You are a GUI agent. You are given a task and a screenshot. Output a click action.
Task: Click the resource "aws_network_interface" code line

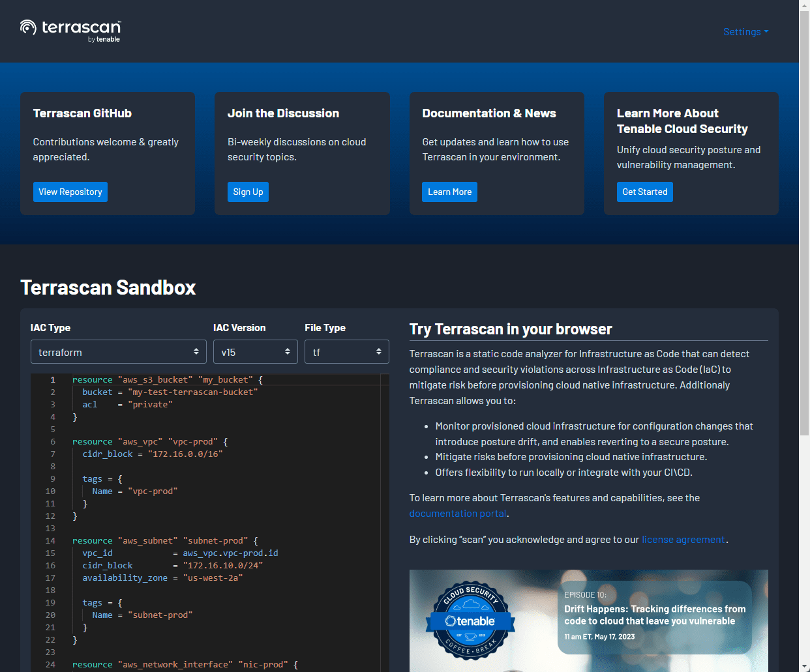click(185, 664)
